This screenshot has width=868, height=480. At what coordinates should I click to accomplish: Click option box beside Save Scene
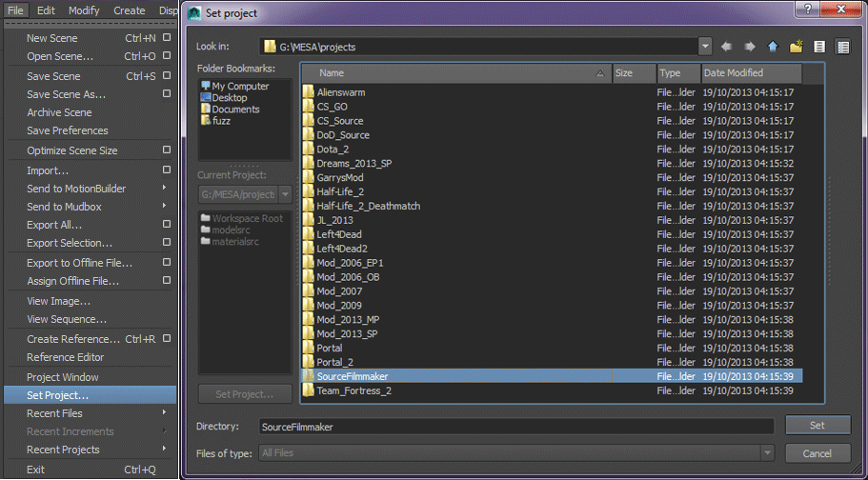(167, 76)
